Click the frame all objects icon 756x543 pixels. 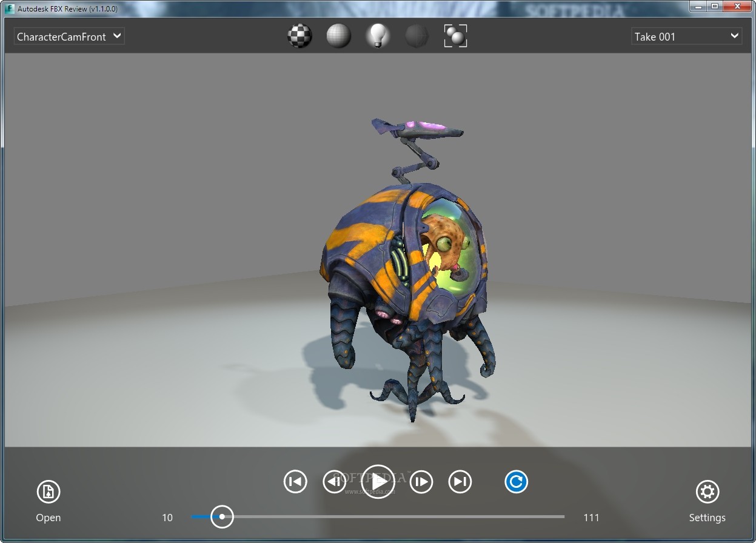(455, 36)
